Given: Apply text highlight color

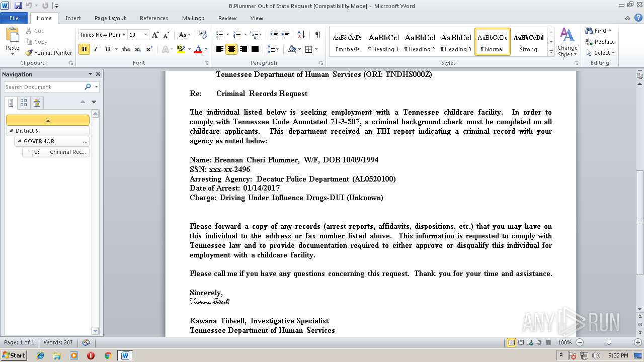Looking at the screenshot, I should pyautogui.click(x=181, y=49).
